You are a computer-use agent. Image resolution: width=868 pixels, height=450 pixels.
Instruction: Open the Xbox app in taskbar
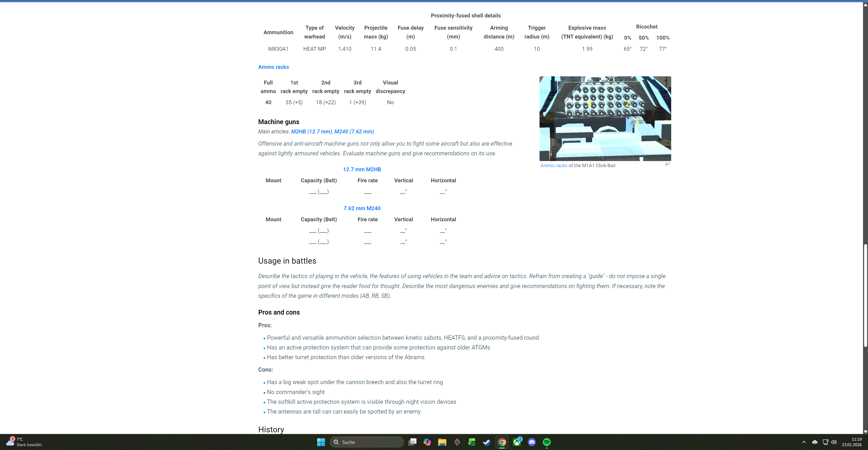tap(517, 442)
